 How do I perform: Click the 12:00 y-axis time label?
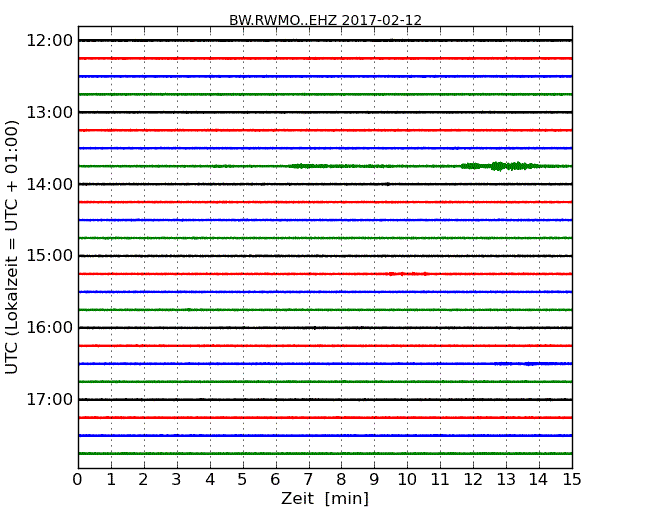pos(50,41)
